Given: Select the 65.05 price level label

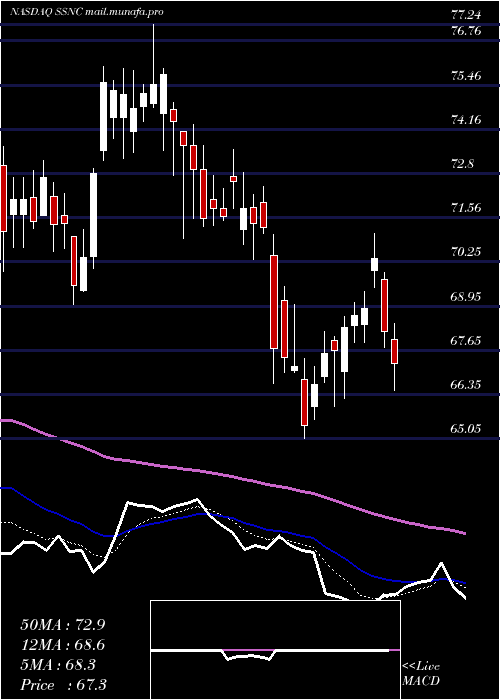Looking at the screenshot, I should 466,428.
